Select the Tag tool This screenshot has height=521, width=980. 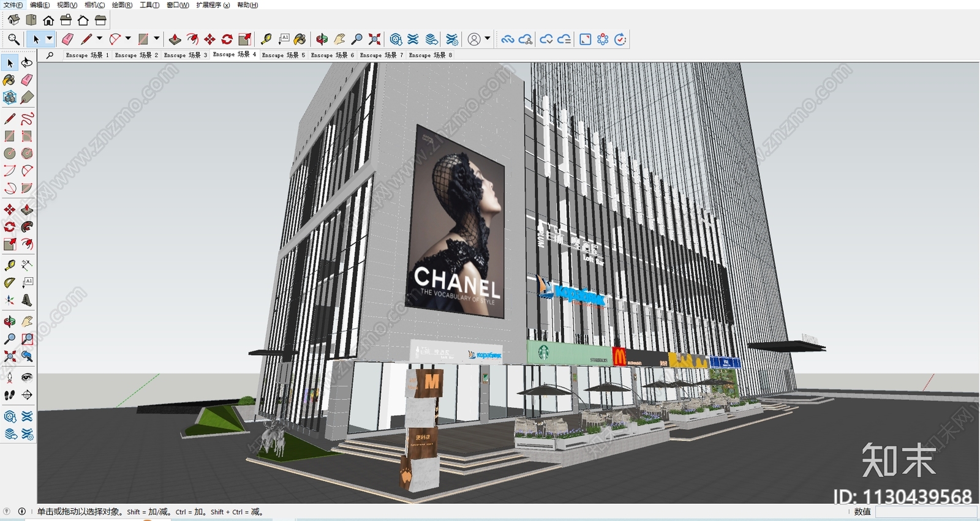tap(27, 97)
